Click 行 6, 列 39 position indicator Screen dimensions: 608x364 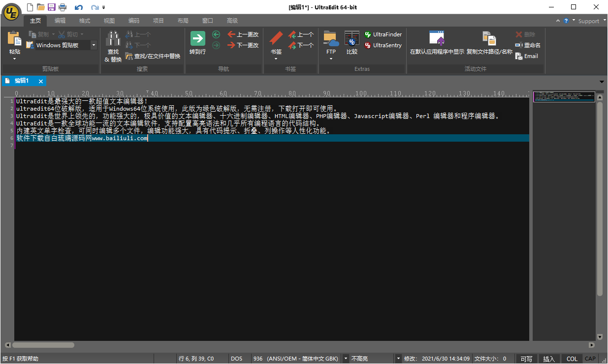[x=196, y=359]
